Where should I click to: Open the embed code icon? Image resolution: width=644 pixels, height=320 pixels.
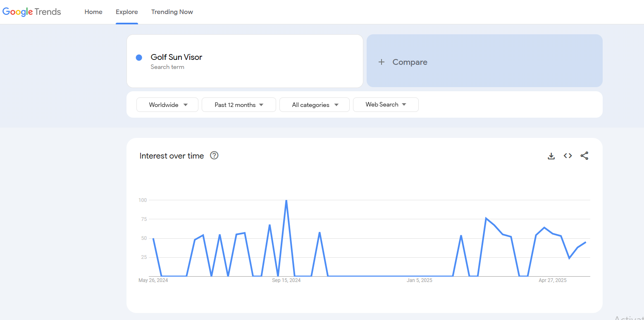[568, 156]
